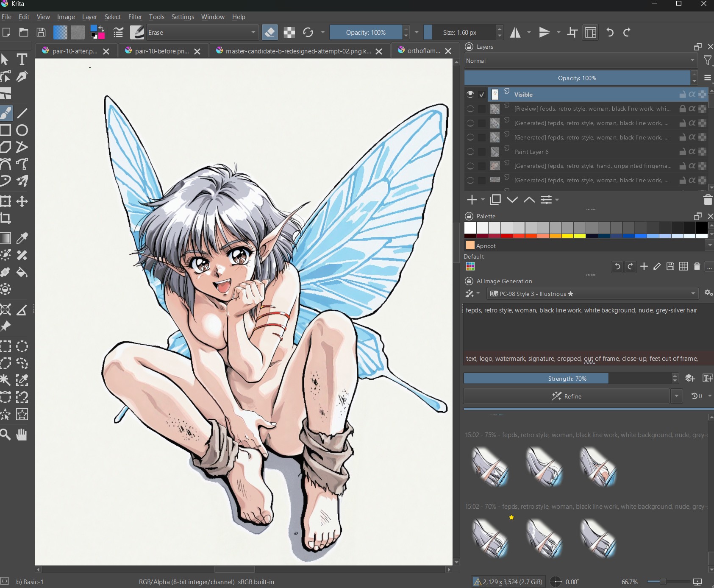The width and height of the screenshot is (714, 588).
Task: Add a new paint layer
Action: point(472,200)
